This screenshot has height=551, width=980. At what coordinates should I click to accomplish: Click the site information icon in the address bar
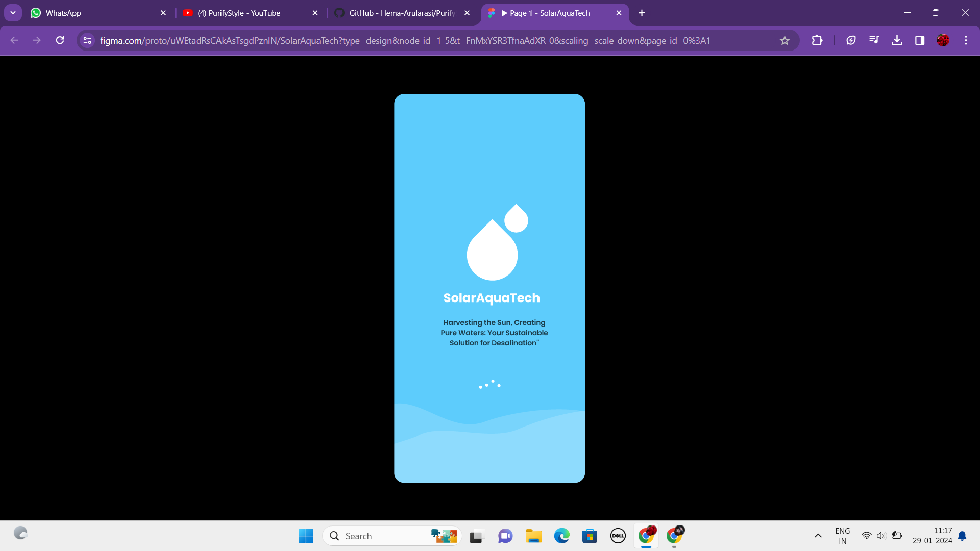tap(87, 40)
